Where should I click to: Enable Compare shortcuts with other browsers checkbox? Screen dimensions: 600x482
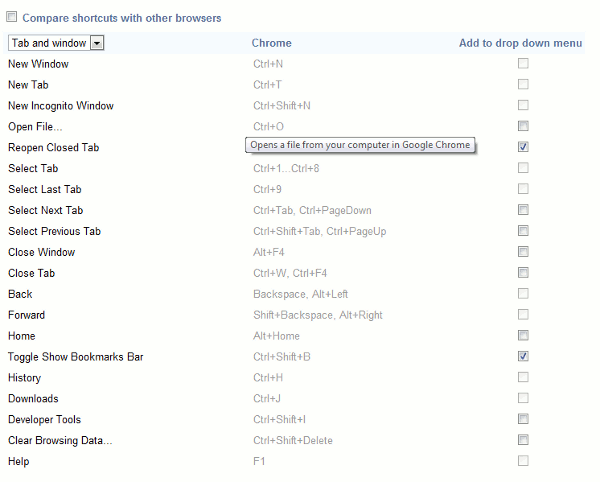click(x=12, y=18)
